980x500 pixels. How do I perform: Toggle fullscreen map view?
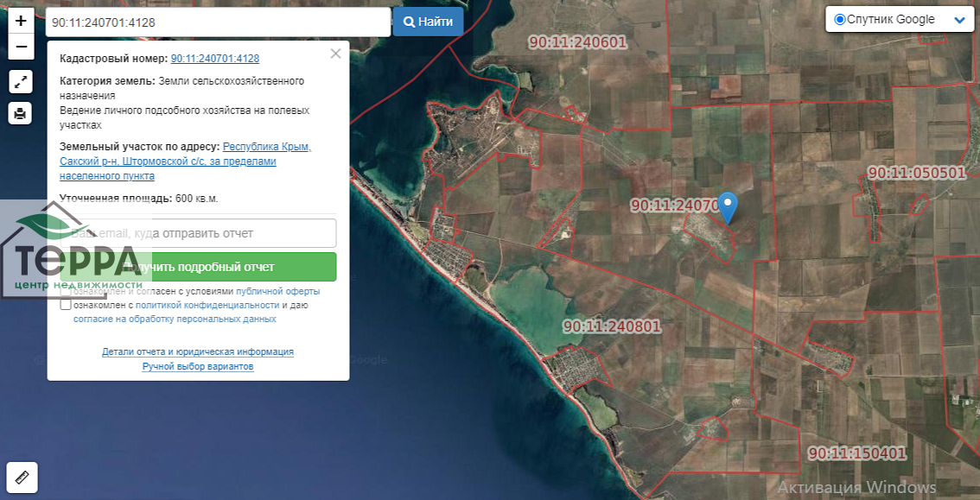[x=22, y=82]
